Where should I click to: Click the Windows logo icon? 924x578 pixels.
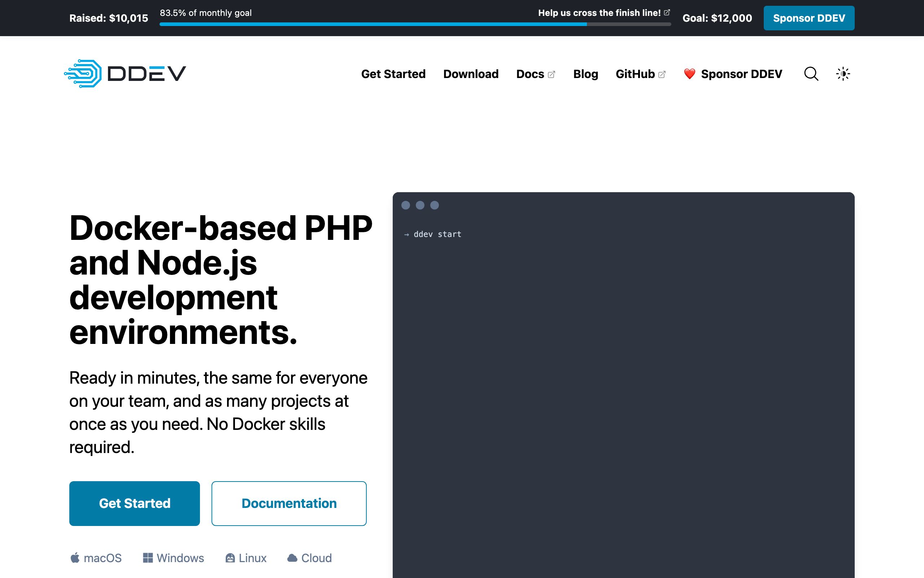(148, 558)
